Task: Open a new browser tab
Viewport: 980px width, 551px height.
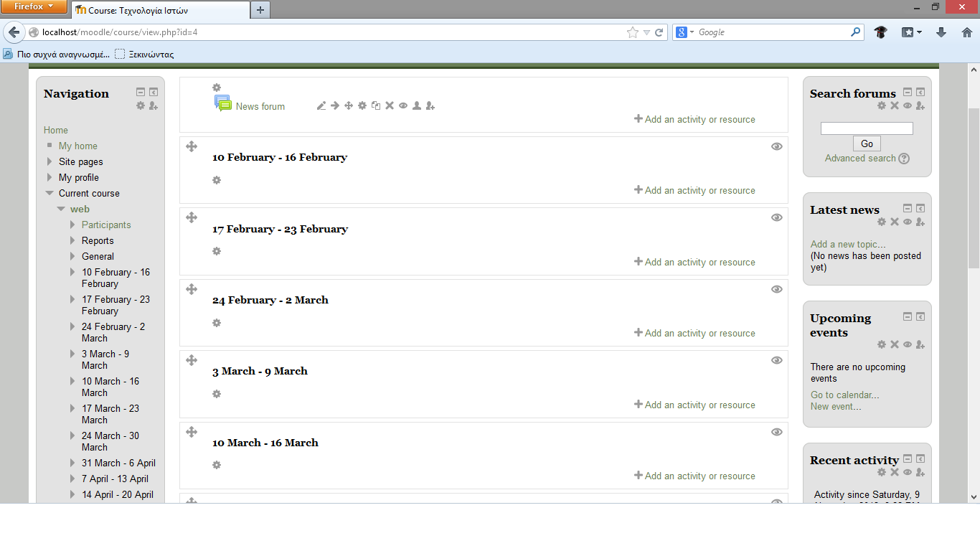Action: [260, 10]
